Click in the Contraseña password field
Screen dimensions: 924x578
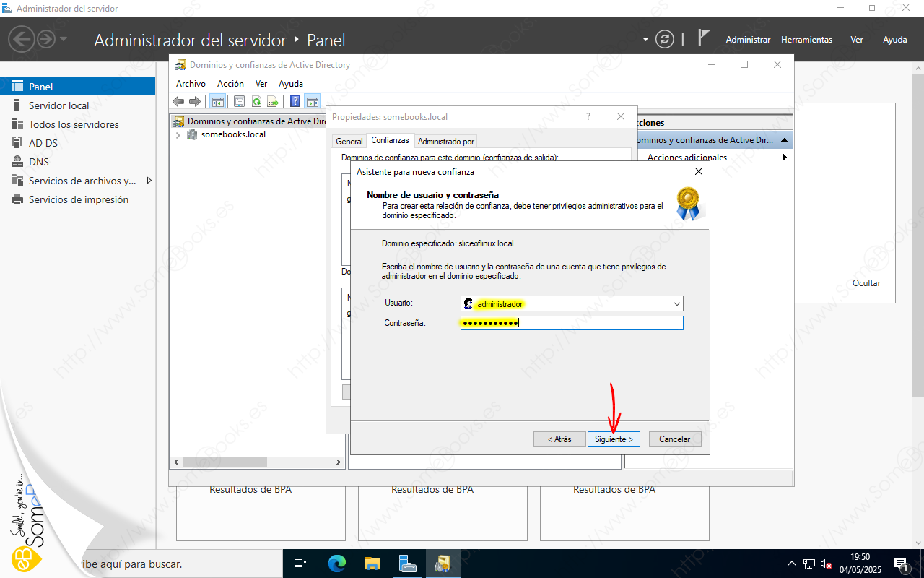click(599, 323)
